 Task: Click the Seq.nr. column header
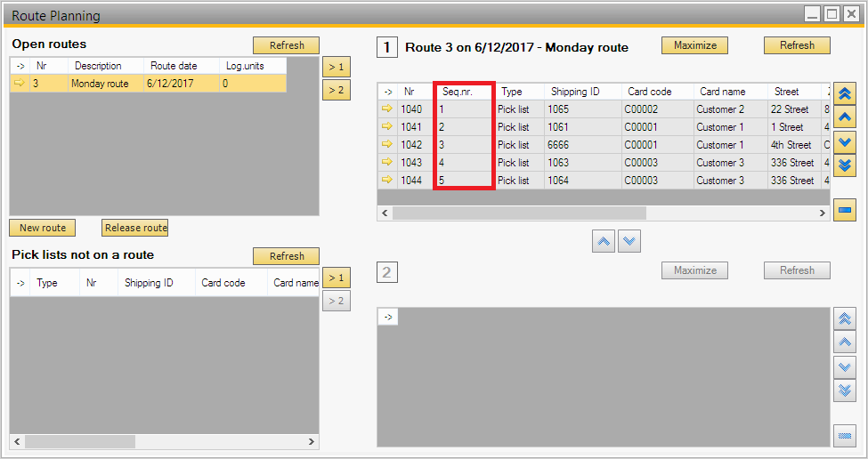(x=462, y=92)
